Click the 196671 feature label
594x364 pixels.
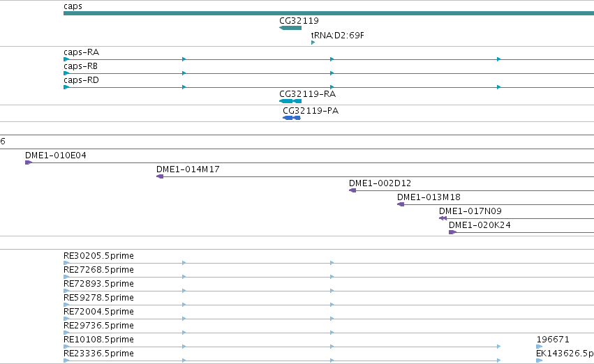[553, 340]
